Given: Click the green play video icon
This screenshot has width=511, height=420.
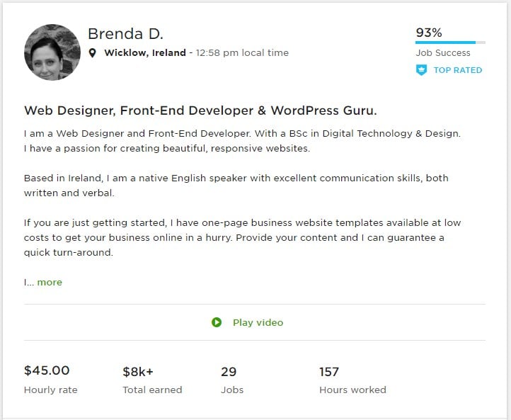Looking at the screenshot, I should click(217, 322).
